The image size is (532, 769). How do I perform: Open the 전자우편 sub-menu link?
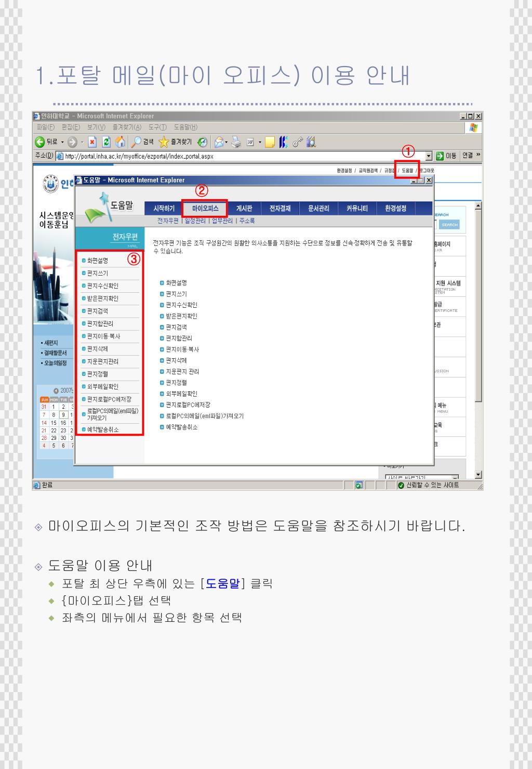pyautogui.click(x=168, y=221)
